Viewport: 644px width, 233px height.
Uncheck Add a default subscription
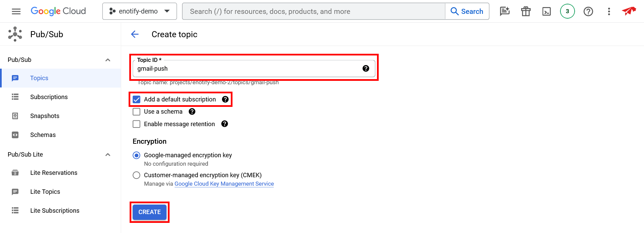[136, 99]
